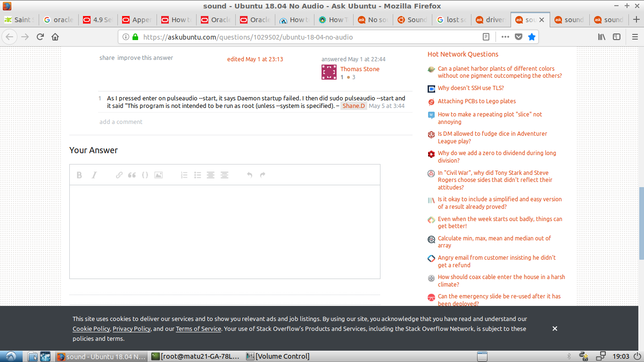Insert an image using the editor's picture icon
The width and height of the screenshot is (644, 362).
(158, 175)
